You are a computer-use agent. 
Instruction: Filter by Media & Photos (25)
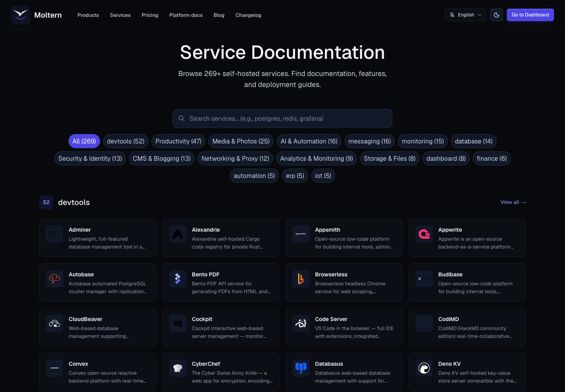pos(241,141)
